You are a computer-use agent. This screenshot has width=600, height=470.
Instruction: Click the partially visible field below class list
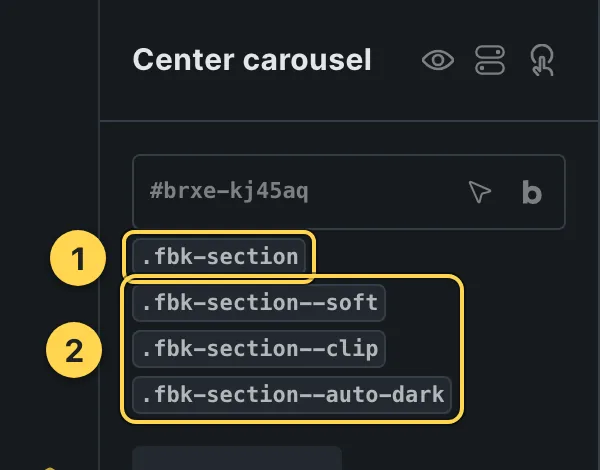pos(237,458)
